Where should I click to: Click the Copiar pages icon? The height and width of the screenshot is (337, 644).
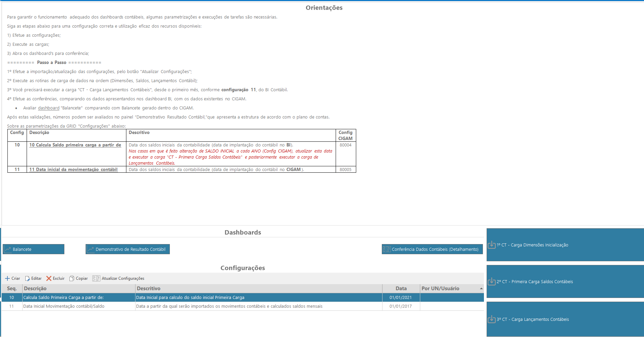coord(72,278)
